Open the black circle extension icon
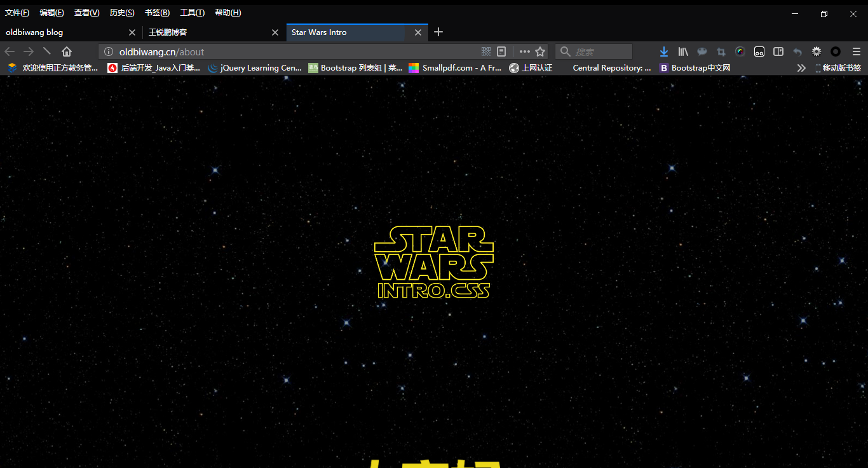Screen dimensions: 868x468 [836, 52]
